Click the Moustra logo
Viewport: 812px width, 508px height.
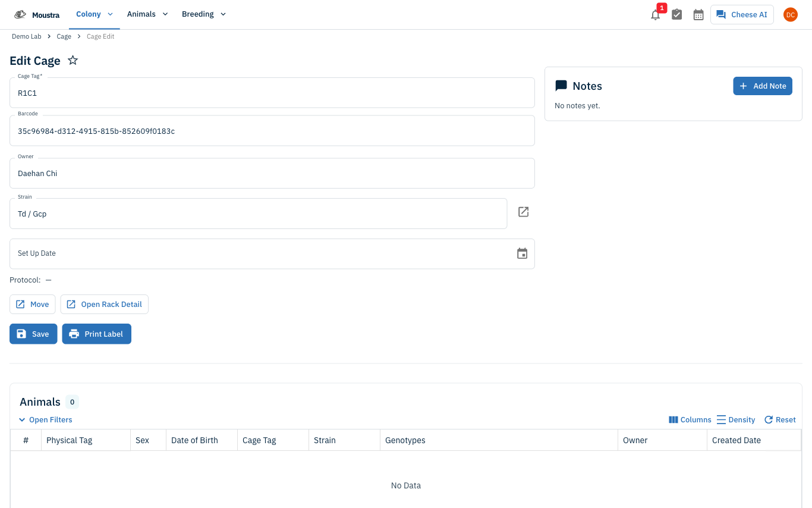tap(37, 15)
